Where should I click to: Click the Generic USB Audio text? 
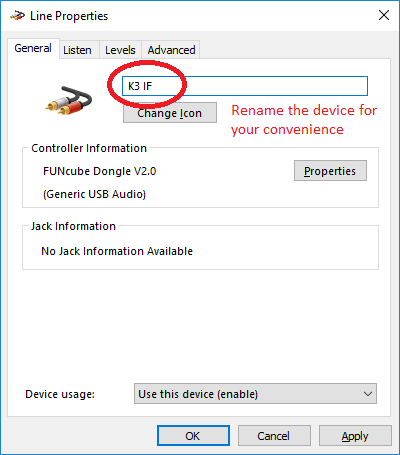(94, 194)
